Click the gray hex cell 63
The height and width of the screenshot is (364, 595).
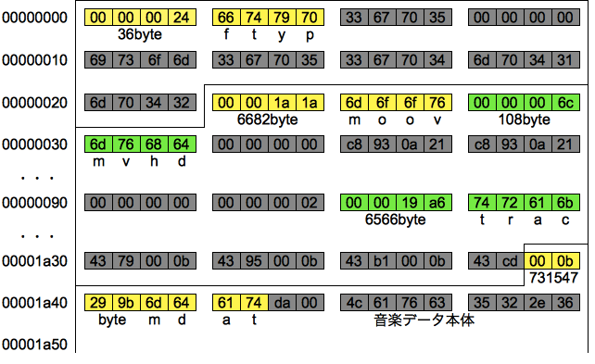(437, 303)
